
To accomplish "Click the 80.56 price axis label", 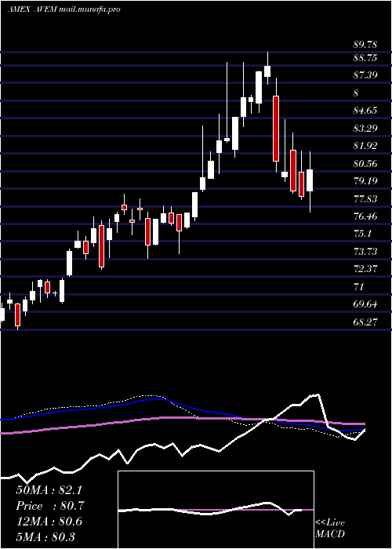I will 365,163.
